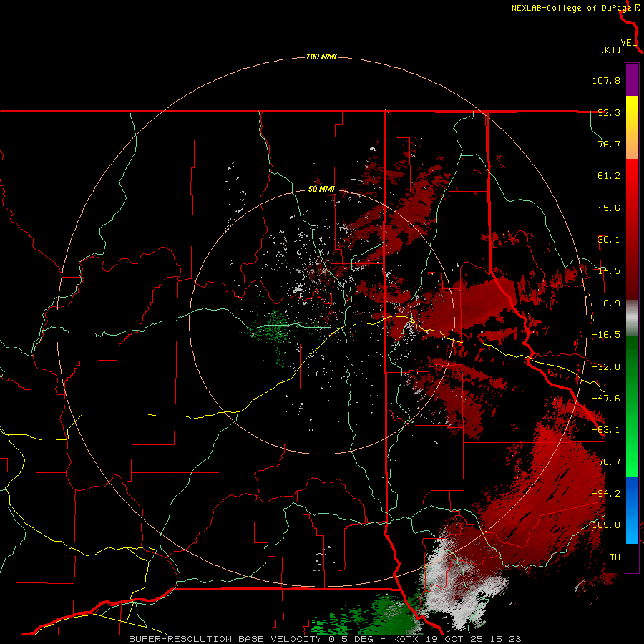Click the -109.8 value on the velocity scale
Screen dimensions: 644x644
tap(604, 525)
